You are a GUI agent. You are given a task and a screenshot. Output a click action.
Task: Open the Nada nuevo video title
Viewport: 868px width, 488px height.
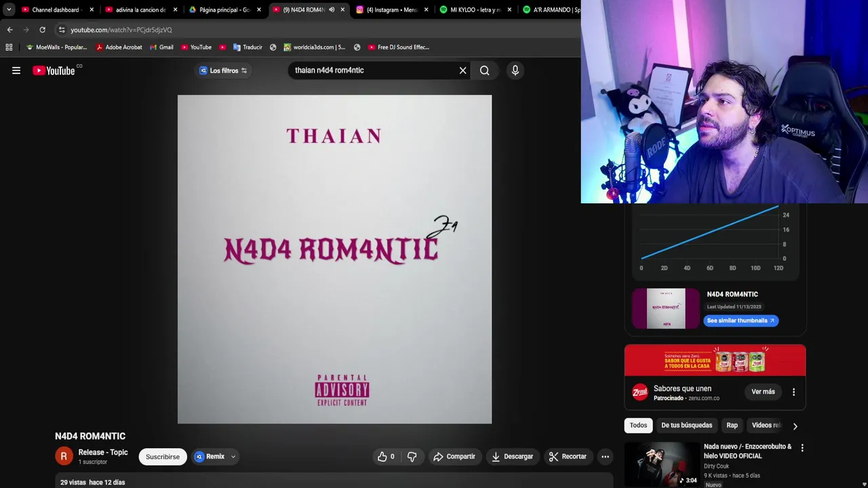point(747,451)
